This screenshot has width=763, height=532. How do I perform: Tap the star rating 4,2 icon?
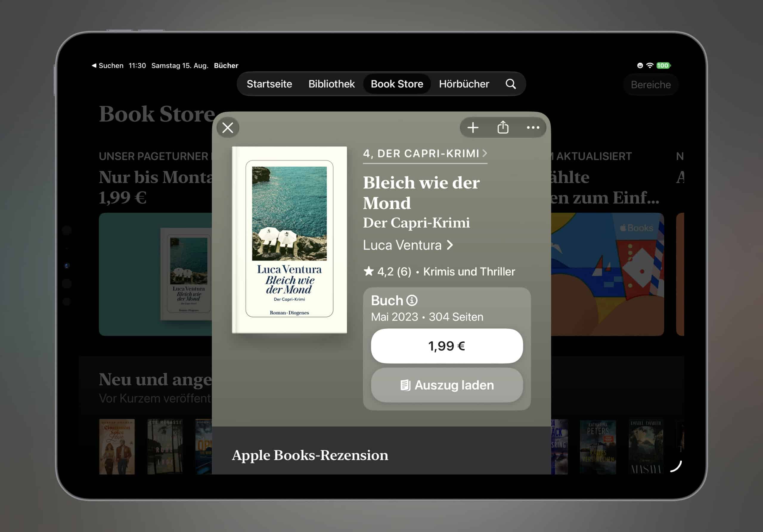point(369,271)
